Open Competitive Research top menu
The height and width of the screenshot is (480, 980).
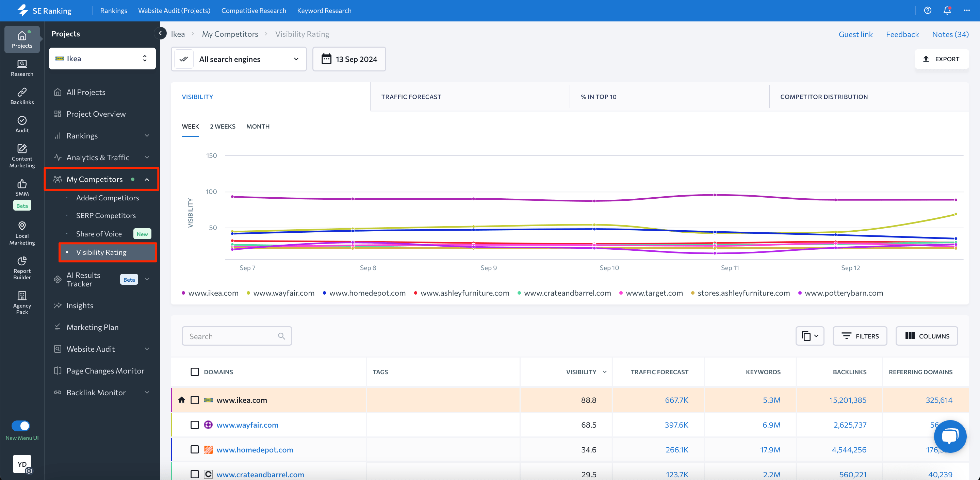click(254, 11)
